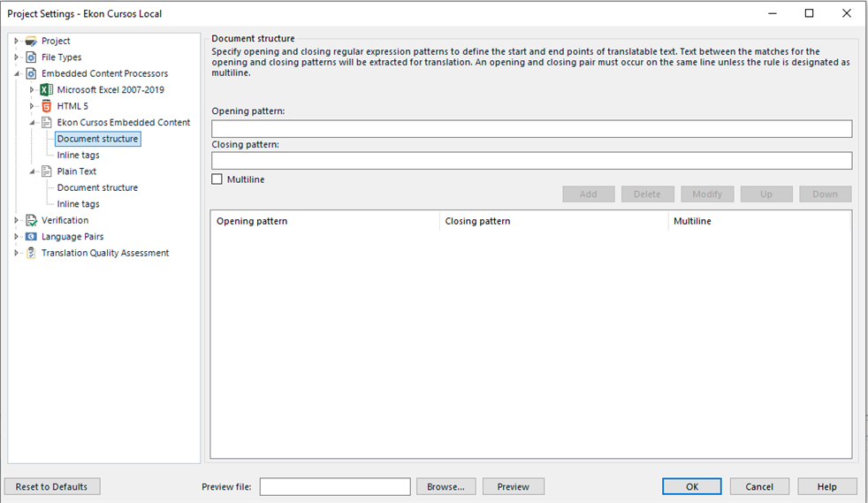Click the Opening pattern input field

click(x=531, y=129)
